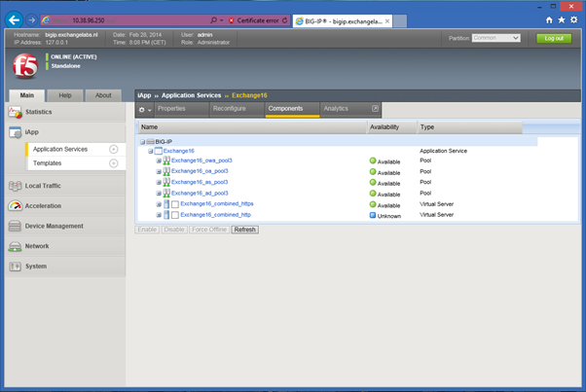Tick the Exchange16 application service checkbox
This screenshot has width=586, height=392.
point(159,152)
